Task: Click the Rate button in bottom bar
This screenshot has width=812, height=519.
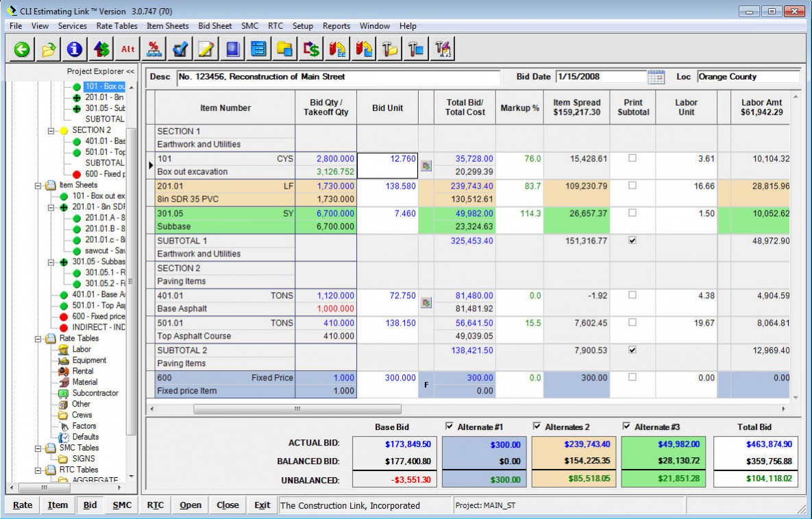Action: (22, 505)
